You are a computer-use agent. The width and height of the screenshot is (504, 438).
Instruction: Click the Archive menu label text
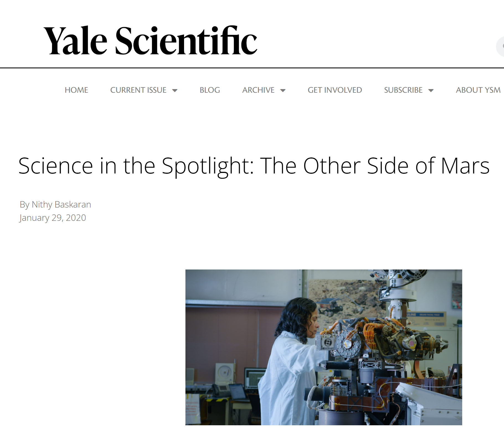click(x=258, y=90)
